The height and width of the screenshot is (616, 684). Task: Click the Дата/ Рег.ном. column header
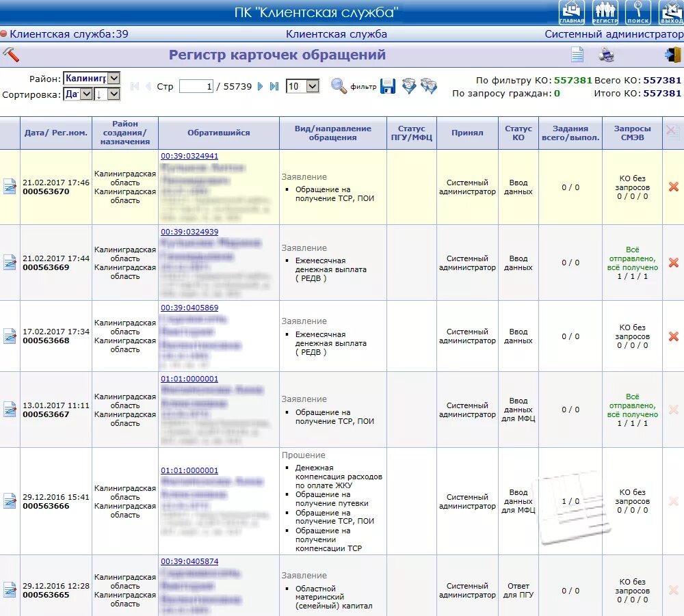click(x=56, y=133)
